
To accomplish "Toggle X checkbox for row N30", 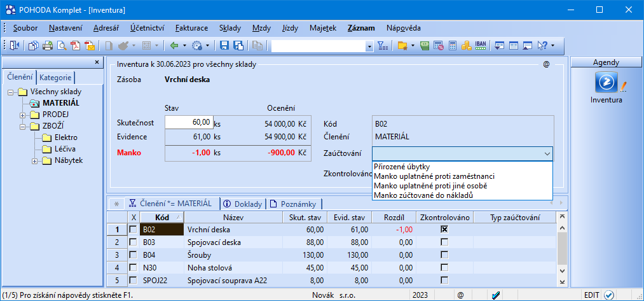I will [x=133, y=268].
